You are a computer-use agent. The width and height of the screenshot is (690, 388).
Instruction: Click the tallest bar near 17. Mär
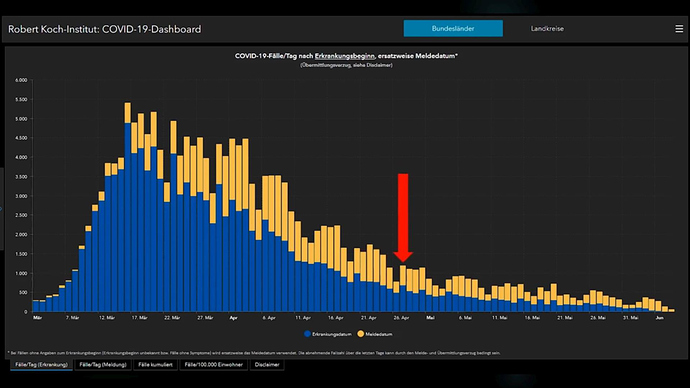point(128,207)
